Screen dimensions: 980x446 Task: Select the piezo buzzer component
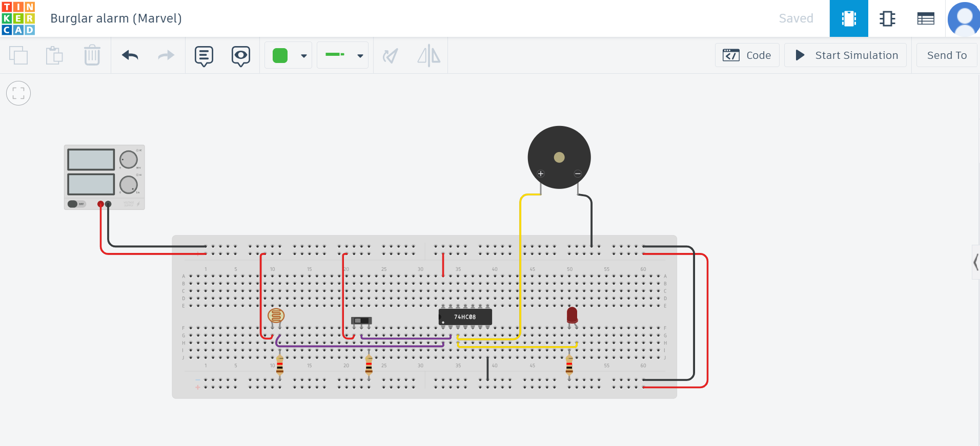[559, 157]
